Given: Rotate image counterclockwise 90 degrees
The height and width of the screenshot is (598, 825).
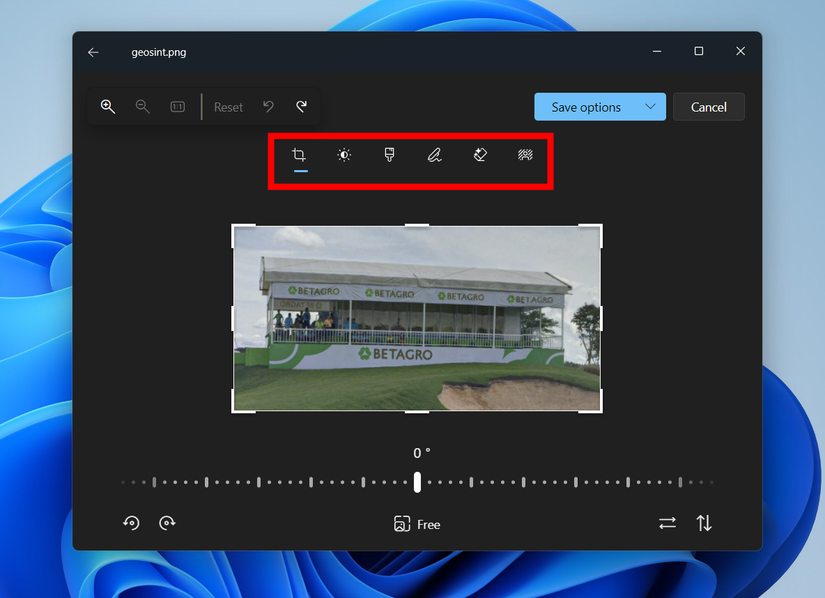Looking at the screenshot, I should click(132, 523).
